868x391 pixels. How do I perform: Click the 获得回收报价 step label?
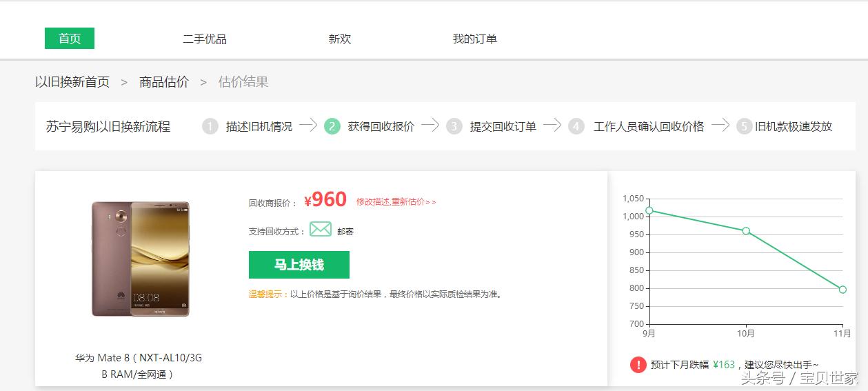coord(381,127)
